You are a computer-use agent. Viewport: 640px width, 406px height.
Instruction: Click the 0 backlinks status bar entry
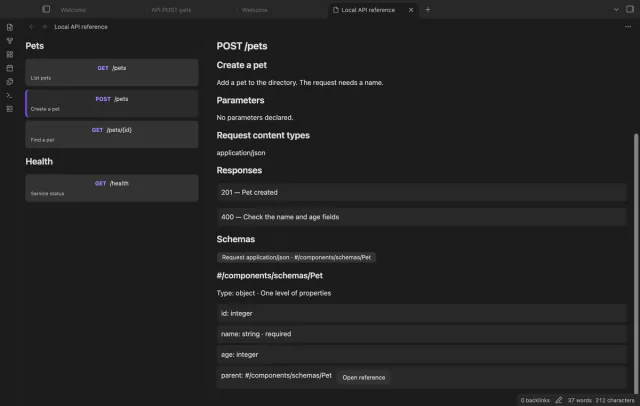tap(535, 400)
